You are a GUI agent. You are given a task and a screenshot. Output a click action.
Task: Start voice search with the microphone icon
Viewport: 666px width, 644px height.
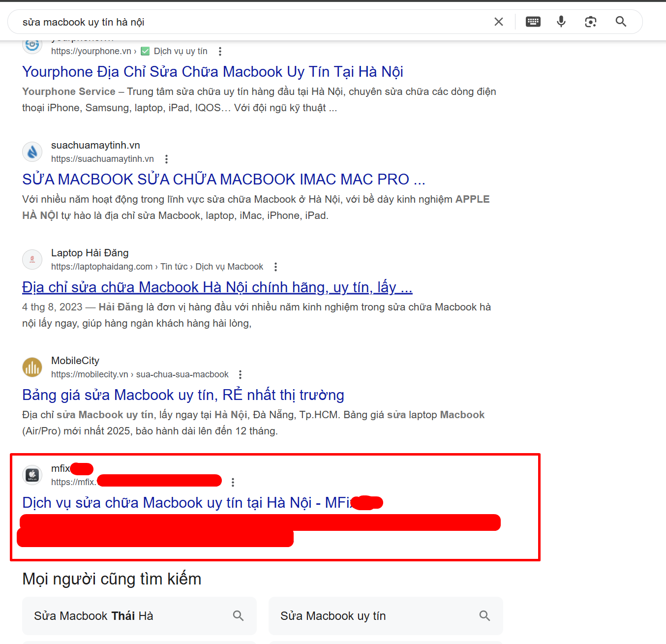[561, 22]
